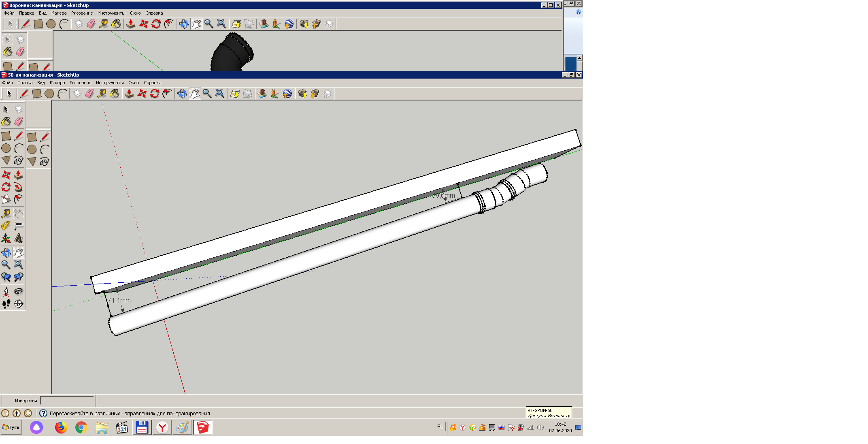Click the RU language indicator
868x444 pixels.
tap(440, 427)
